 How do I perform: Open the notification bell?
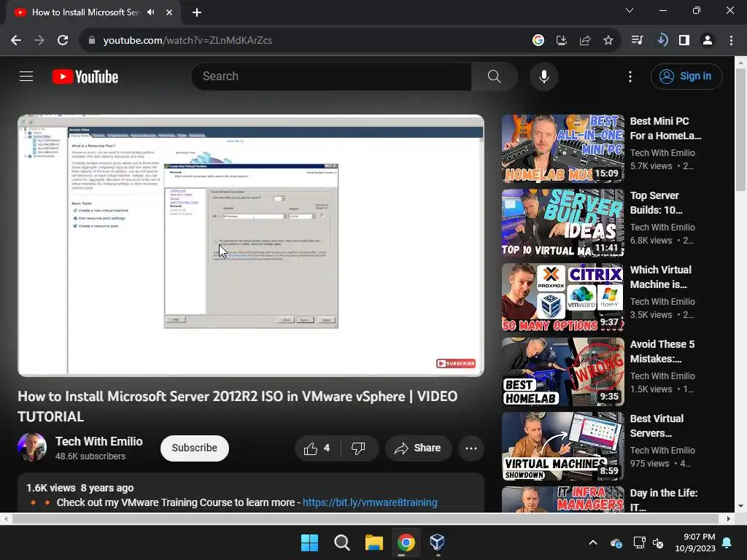click(x=727, y=542)
